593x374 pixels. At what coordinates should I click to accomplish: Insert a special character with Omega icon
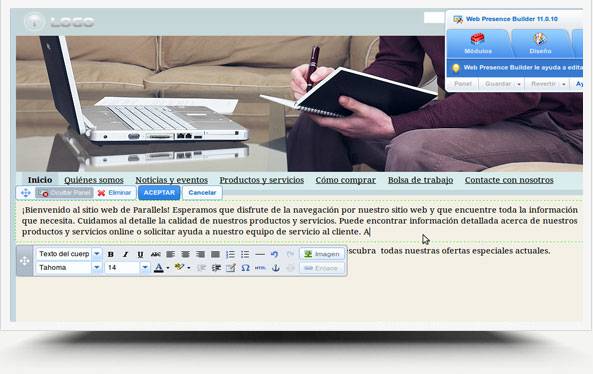[245, 268]
